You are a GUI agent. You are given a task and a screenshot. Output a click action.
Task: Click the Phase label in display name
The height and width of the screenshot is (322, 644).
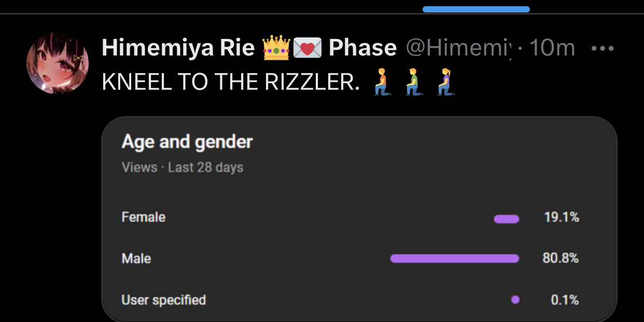pos(362,48)
